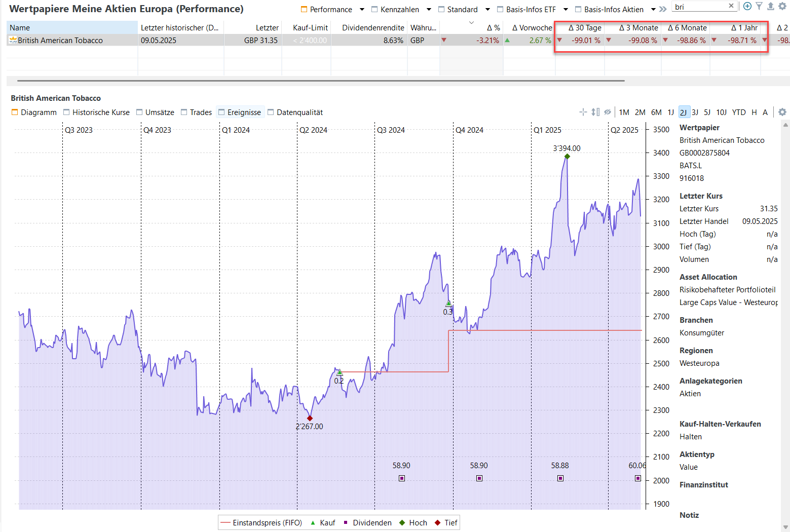Image resolution: width=790 pixels, height=532 pixels.
Task: Click the green up arrow in Δ Vorwoche cell
Action: tap(507, 40)
